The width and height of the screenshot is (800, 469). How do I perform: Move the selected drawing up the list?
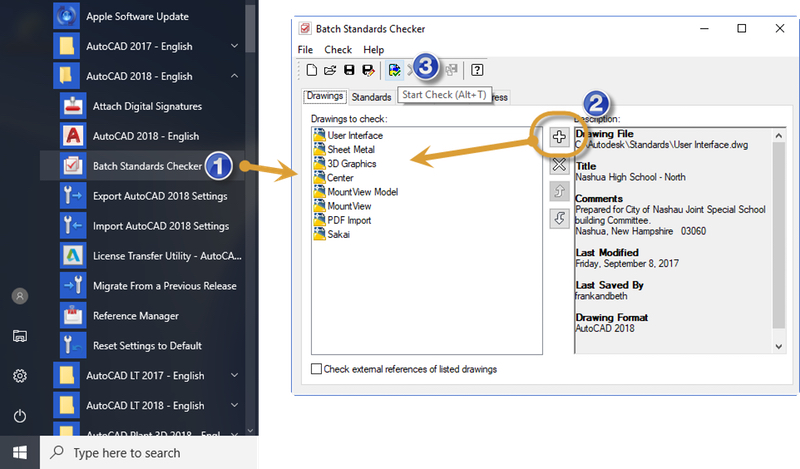tap(559, 191)
